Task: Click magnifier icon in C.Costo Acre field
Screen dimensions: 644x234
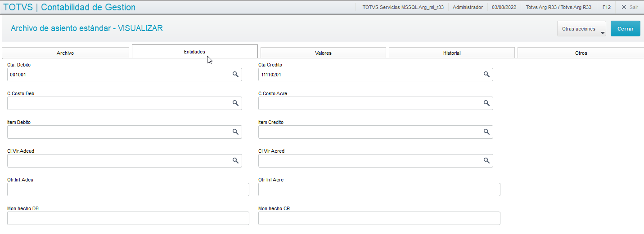Action: 486,103
